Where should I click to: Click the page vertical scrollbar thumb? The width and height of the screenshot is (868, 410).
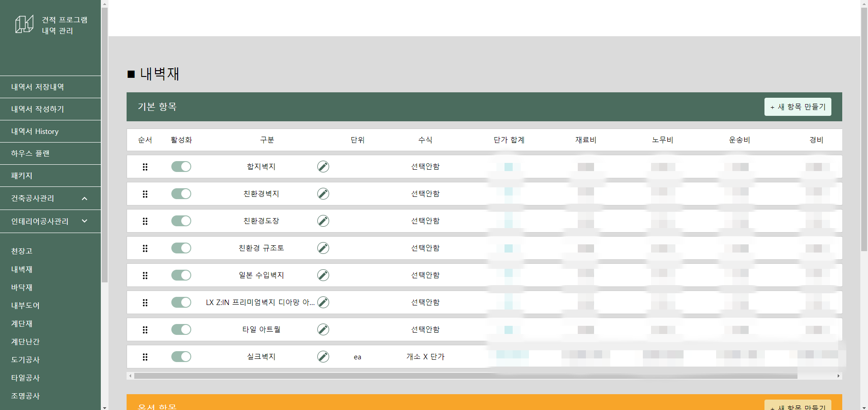coord(864,129)
